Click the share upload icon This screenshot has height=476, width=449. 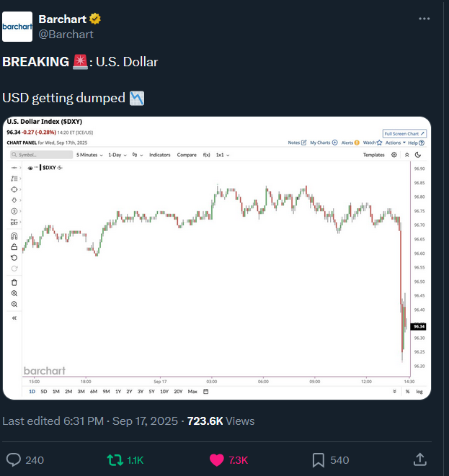click(x=420, y=459)
